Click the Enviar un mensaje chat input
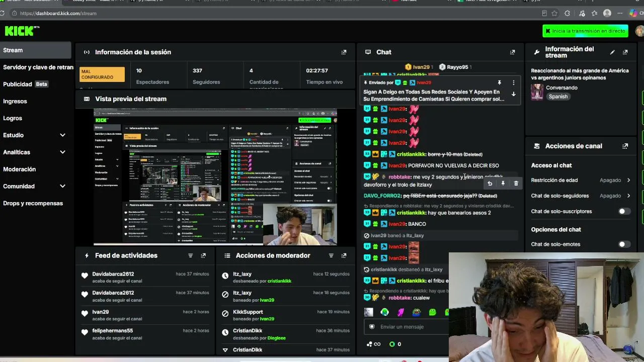Viewport: 644px width, 362px height. click(408, 327)
